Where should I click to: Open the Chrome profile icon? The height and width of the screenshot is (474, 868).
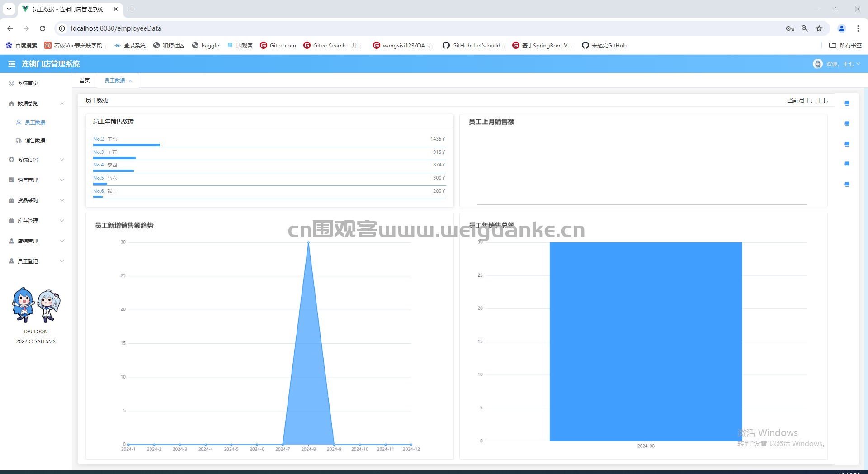pyautogui.click(x=842, y=28)
